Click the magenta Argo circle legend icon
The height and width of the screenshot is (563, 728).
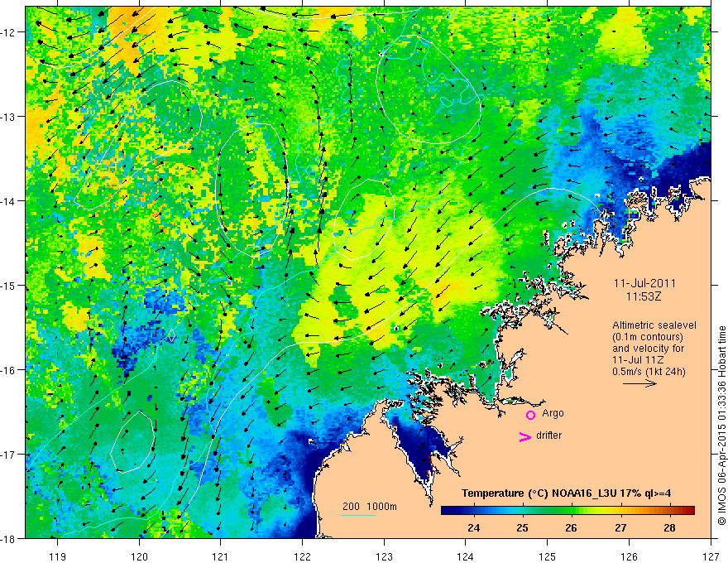(530, 415)
